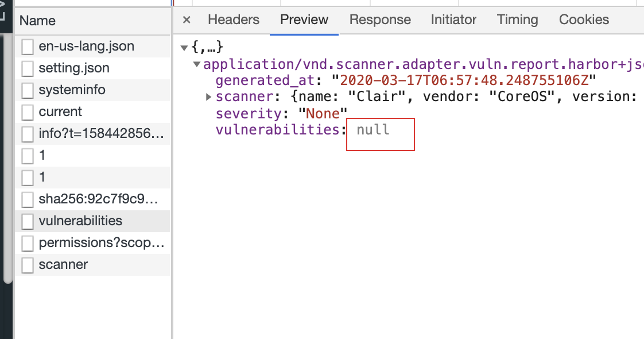Close the request preview pane with the × icon

click(186, 20)
